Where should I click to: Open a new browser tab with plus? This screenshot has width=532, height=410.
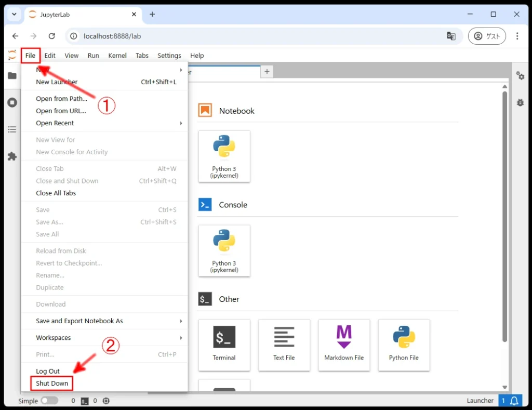click(x=152, y=14)
